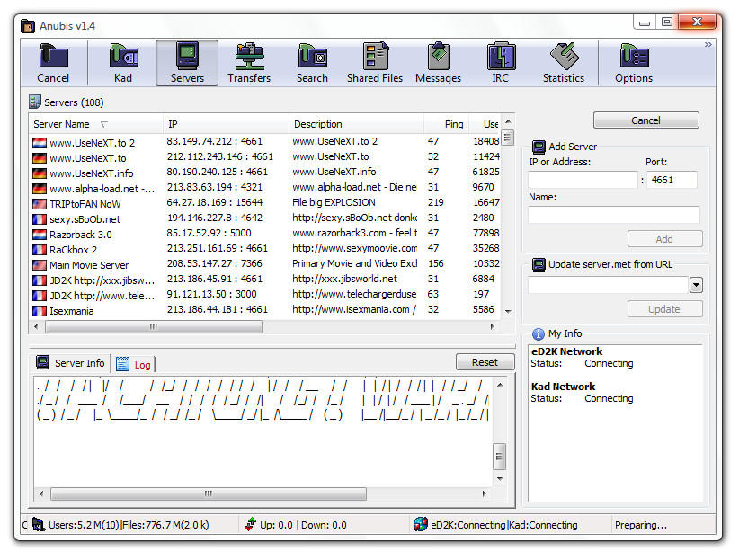The width and height of the screenshot is (739, 560).
Task: Select the www.UseNeXT.info server row
Action: pos(266,173)
